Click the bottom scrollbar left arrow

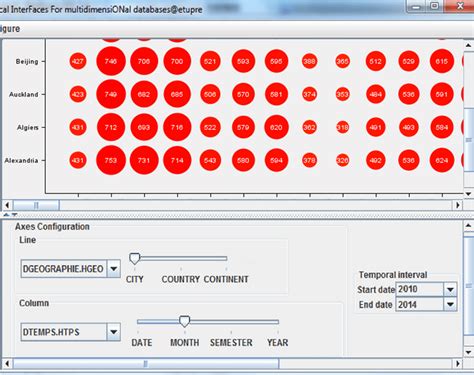7,363
